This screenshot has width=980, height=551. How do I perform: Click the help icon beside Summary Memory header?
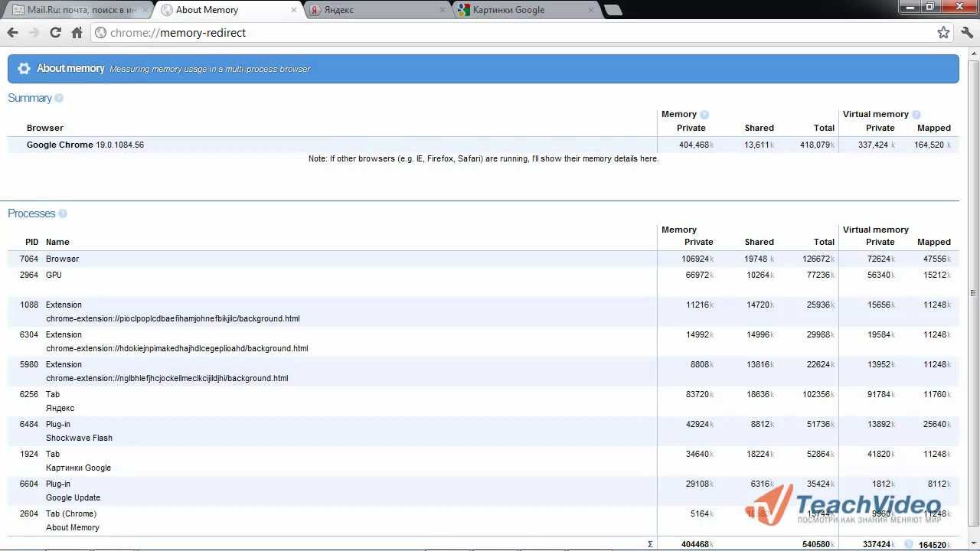pos(704,115)
